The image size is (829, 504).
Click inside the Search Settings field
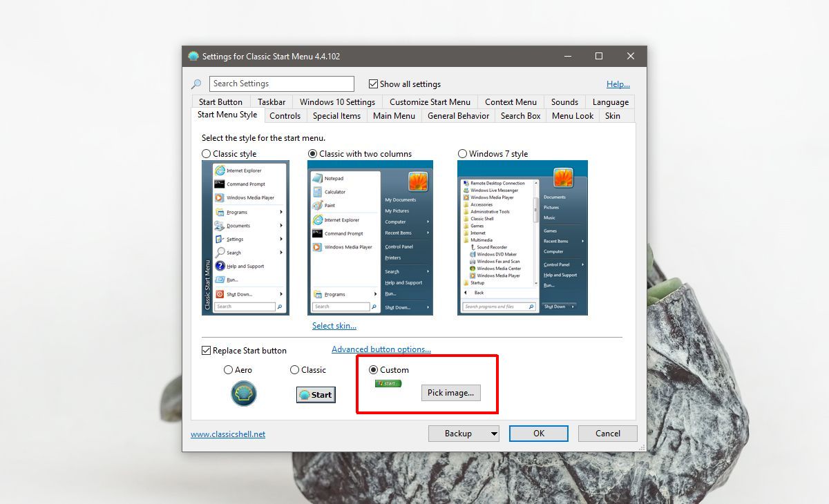pyautogui.click(x=281, y=83)
